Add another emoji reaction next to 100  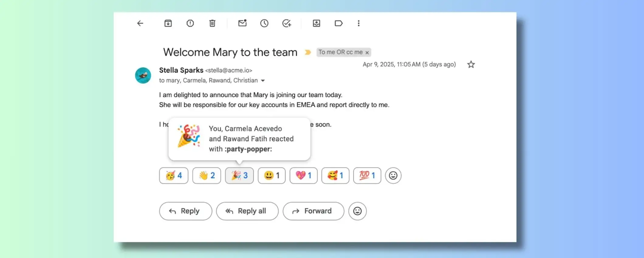(393, 176)
